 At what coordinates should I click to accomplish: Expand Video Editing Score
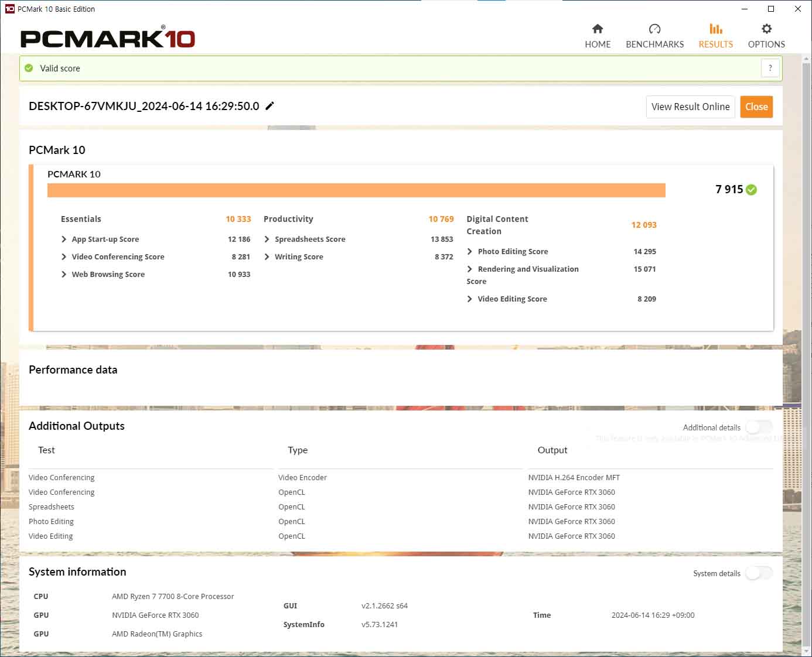point(470,299)
